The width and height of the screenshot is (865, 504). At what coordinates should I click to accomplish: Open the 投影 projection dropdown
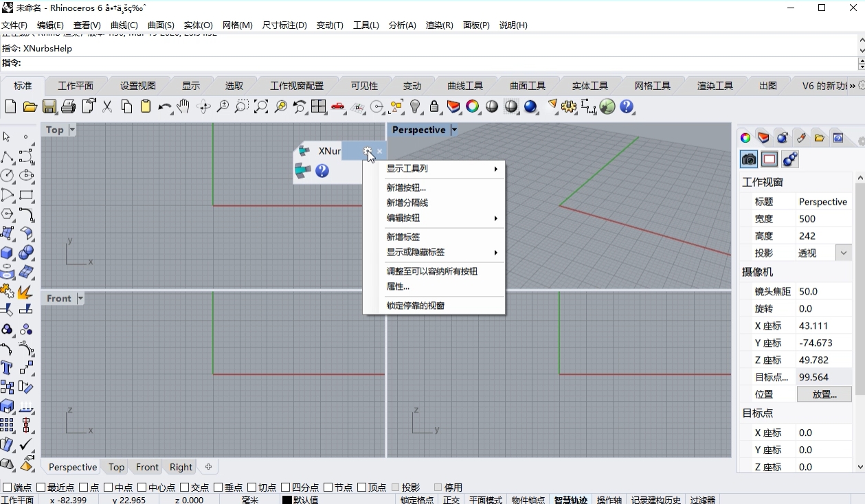844,253
